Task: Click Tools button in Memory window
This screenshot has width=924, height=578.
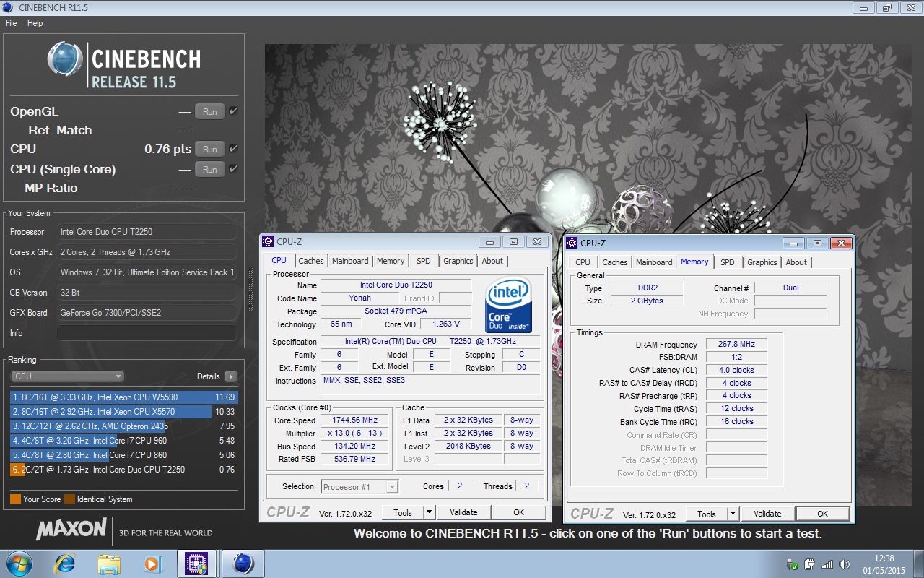Action: click(707, 514)
